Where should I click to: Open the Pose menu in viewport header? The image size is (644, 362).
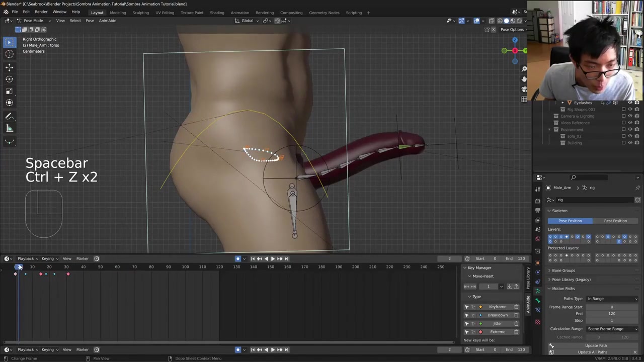(90, 21)
